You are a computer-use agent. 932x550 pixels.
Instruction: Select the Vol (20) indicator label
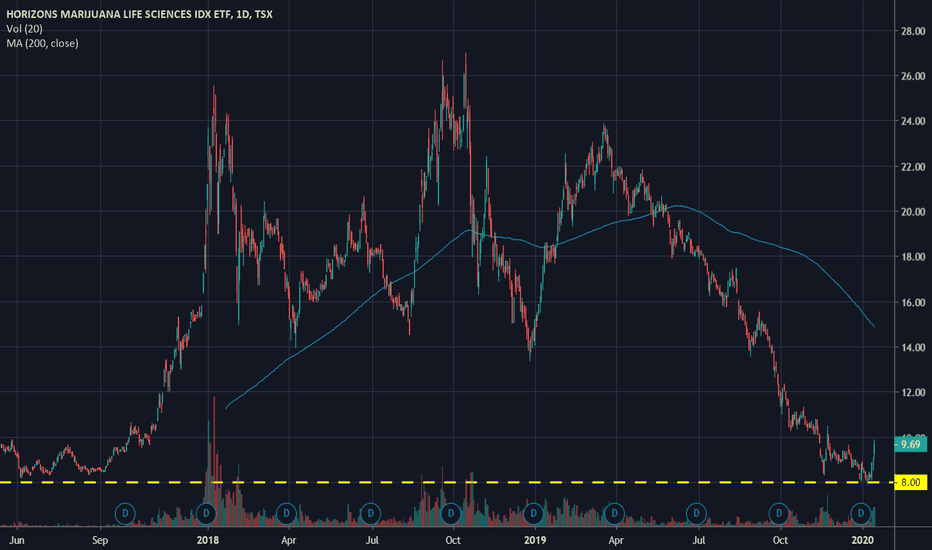[24, 29]
